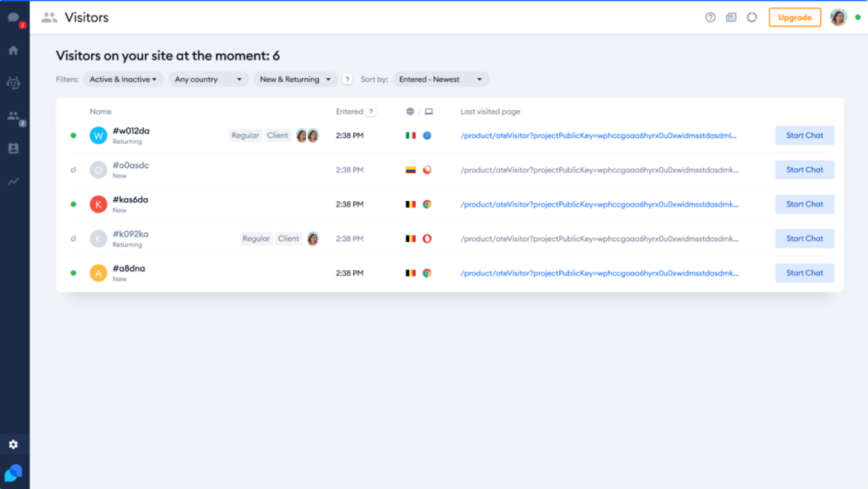
Task: Click the Italy flag for #w012da
Action: [x=410, y=135]
